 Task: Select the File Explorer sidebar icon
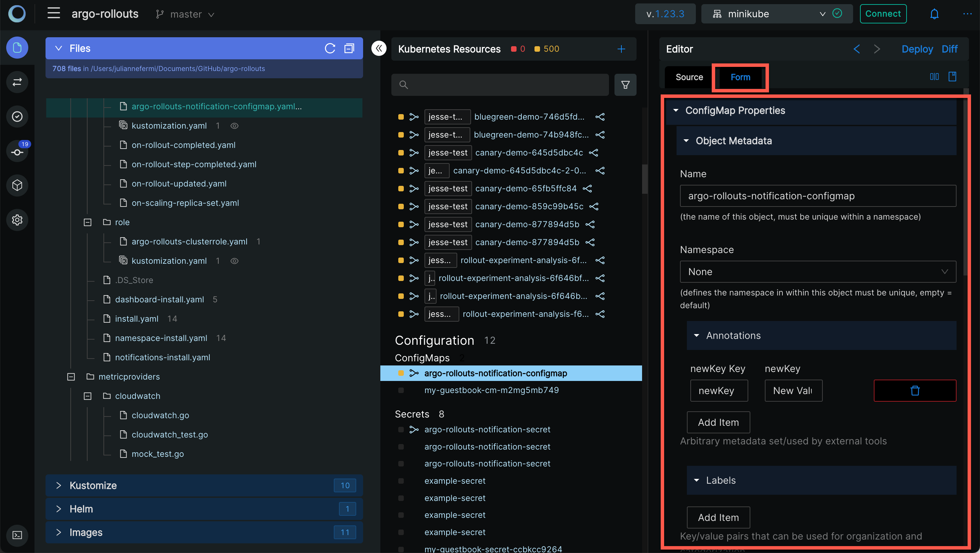click(17, 48)
